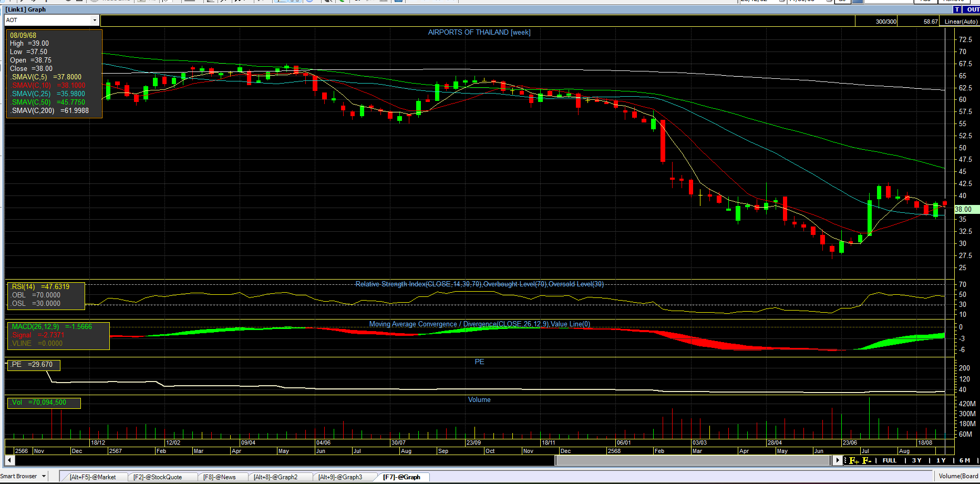Viewport: 980px width, 484px height.
Task: Select the [F7]-@Graph tab
Action: [x=401, y=477]
